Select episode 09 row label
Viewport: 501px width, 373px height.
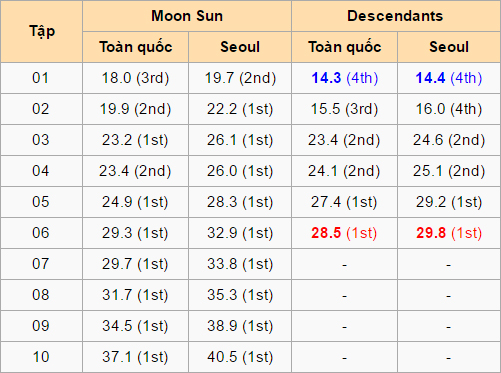(41, 326)
